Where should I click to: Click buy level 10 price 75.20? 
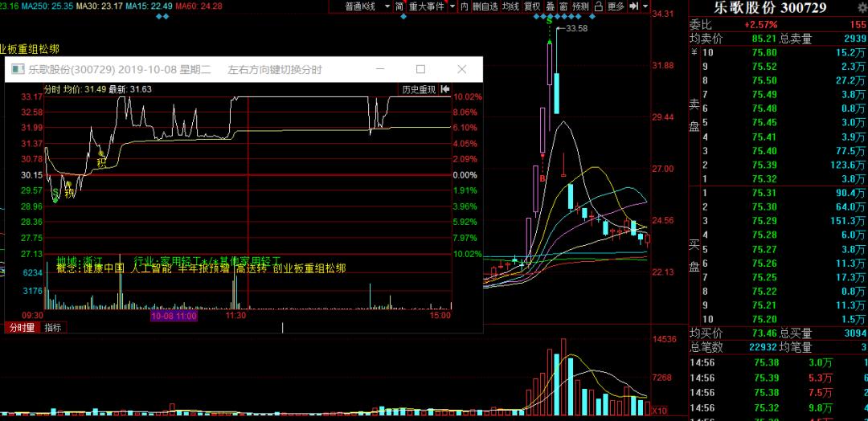[764, 319]
